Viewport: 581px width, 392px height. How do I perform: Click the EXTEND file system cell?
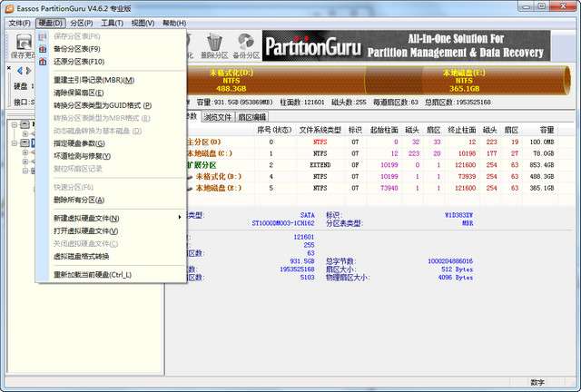pyautogui.click(x=320, y=165)
